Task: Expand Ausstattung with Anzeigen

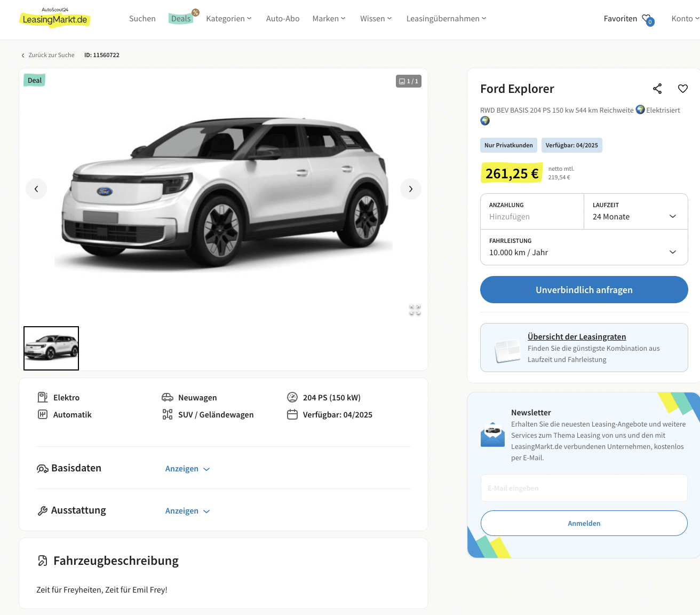Action: coord(188,511)
